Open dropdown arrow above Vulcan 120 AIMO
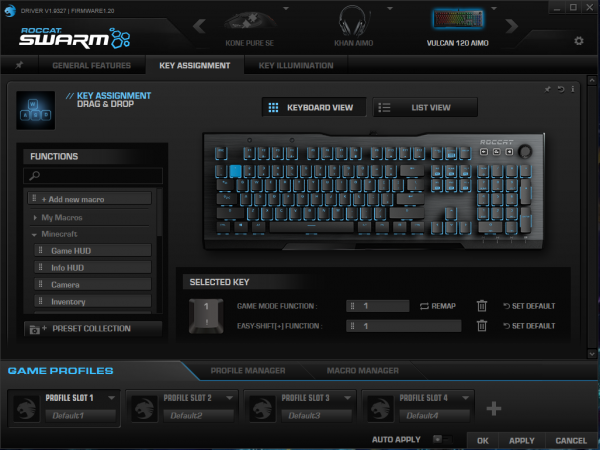 pyautogui.click(x=494, y=8)
